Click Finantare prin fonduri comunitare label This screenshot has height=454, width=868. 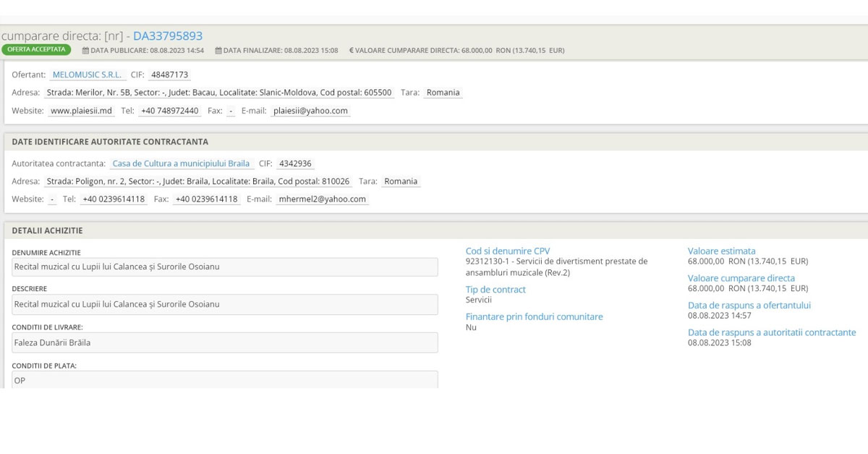534,316
